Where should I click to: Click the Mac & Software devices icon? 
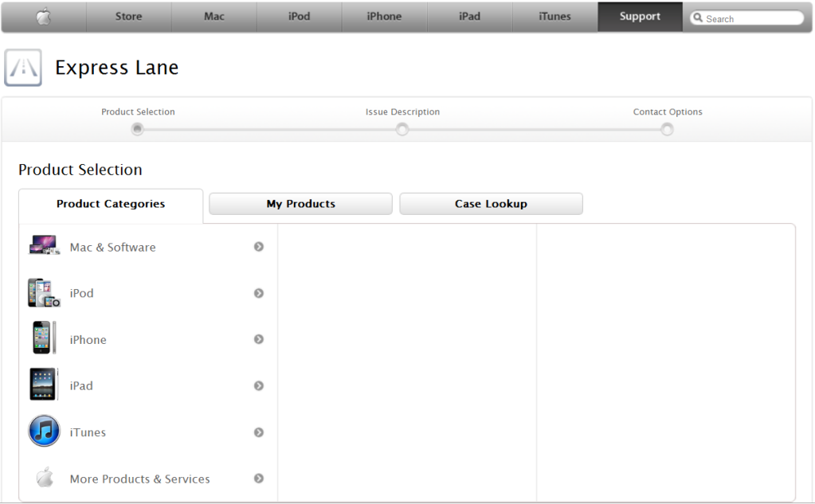[44, 245]
